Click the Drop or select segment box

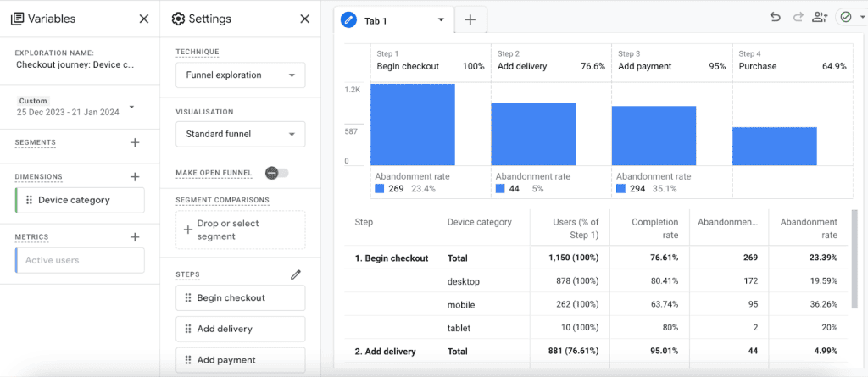tap(240, 230)
